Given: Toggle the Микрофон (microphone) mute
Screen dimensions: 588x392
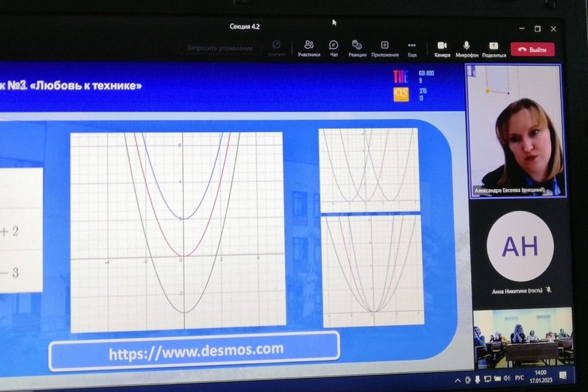Looking at the screenshot, I should pyautogui.click(x=467, y=47).
